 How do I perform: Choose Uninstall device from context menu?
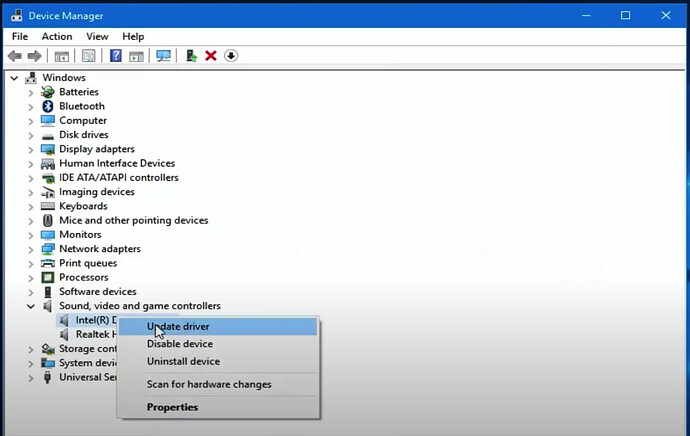pos(218,362)
